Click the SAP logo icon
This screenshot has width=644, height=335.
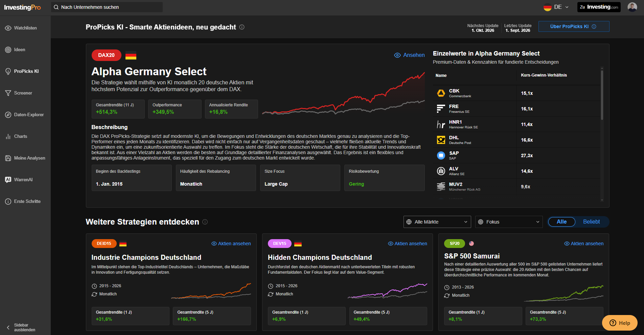441,155
